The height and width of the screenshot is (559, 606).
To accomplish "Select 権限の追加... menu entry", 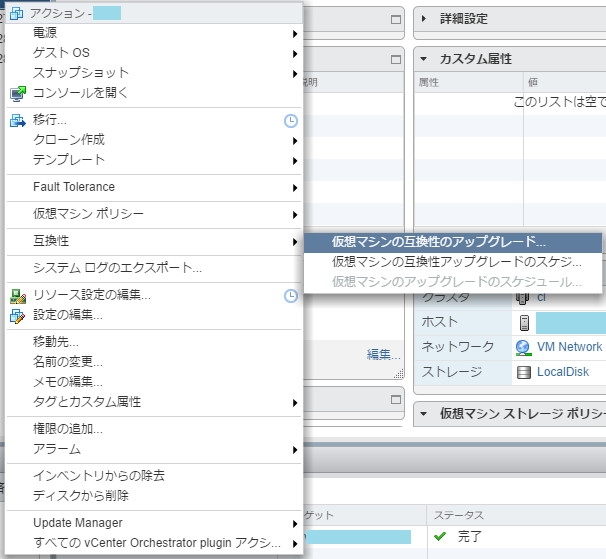I will (x=154, y=429).
